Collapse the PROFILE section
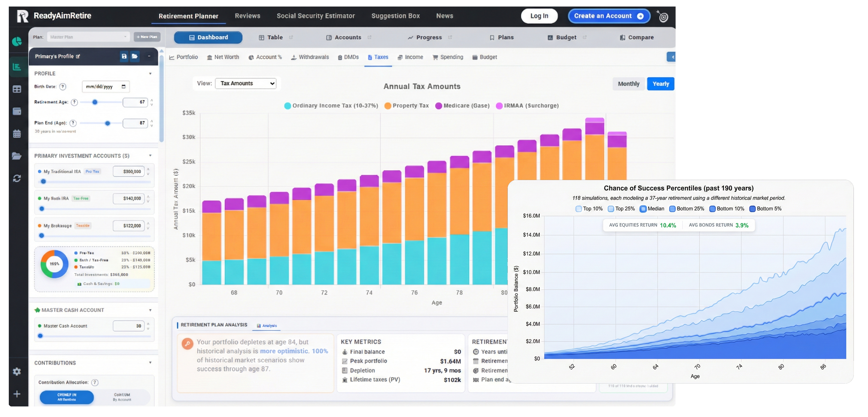Screen dimensions: 868x417 [x=150, y=73]
